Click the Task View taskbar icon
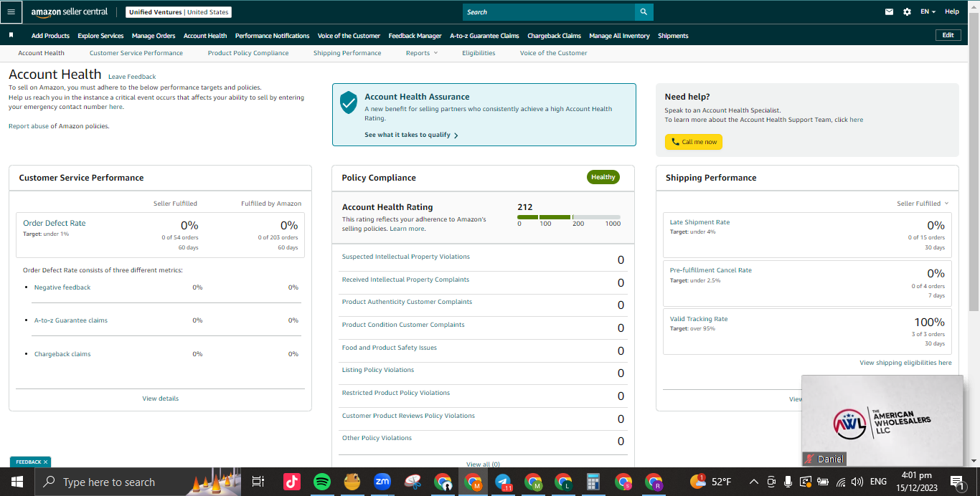 tap(258, 482)
